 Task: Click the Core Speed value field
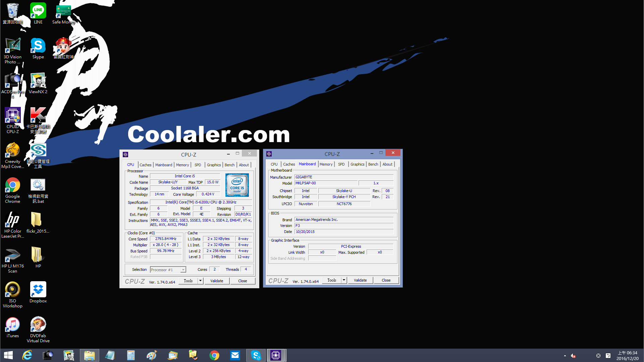[166, 239]
